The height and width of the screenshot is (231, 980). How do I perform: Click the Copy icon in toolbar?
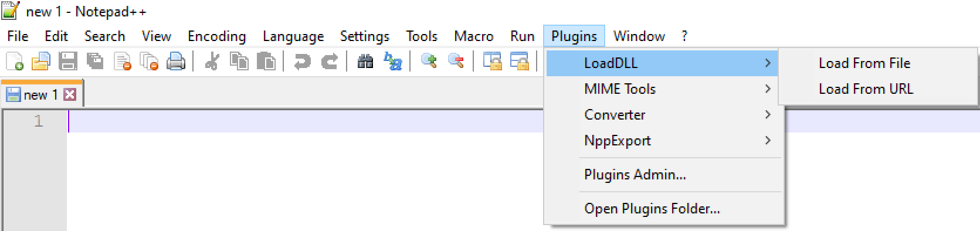239,61
